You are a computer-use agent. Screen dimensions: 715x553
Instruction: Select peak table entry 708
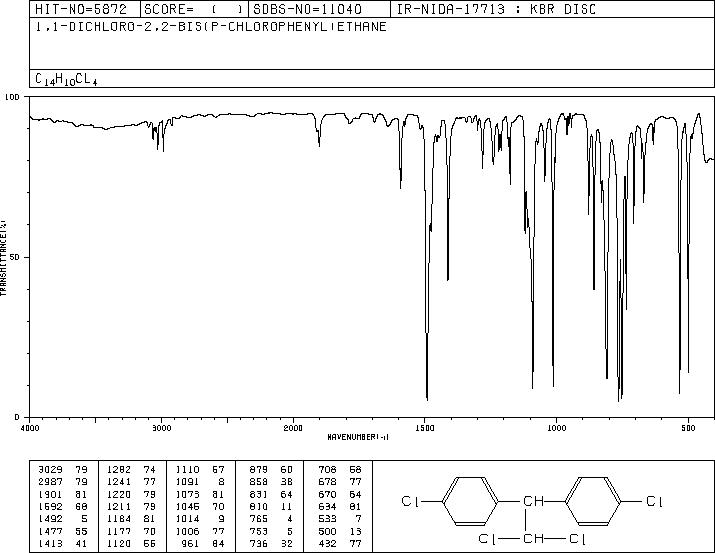tap(327, 470)
